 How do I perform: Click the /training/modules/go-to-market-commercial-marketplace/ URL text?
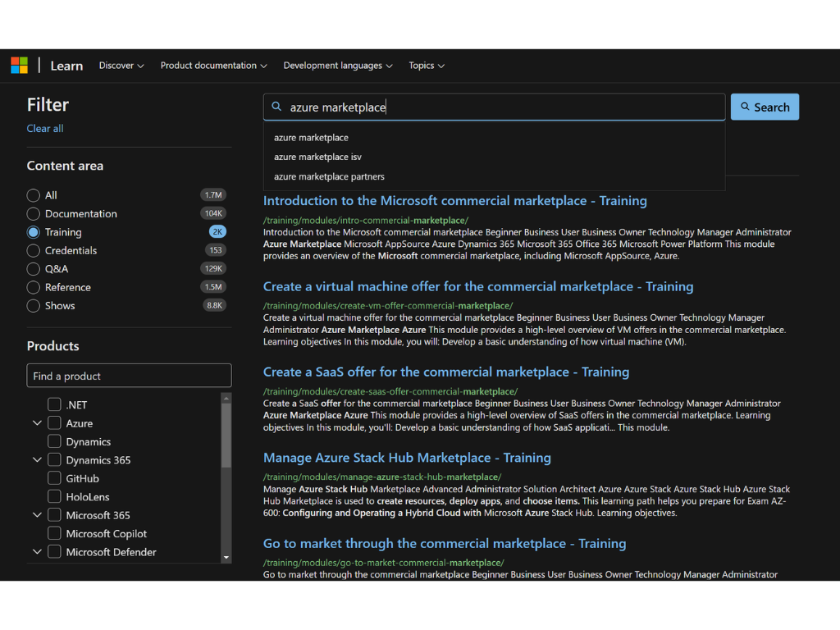pyautogui.click(x=384, y=563)
